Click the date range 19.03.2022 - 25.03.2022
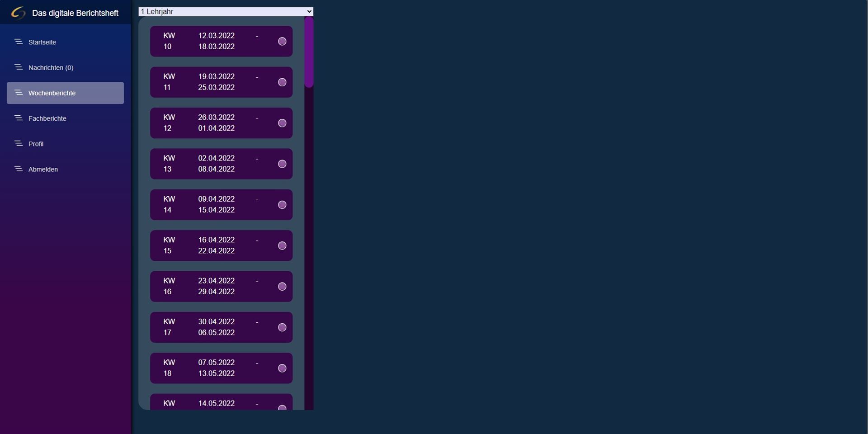 click(x=228, y=82)
